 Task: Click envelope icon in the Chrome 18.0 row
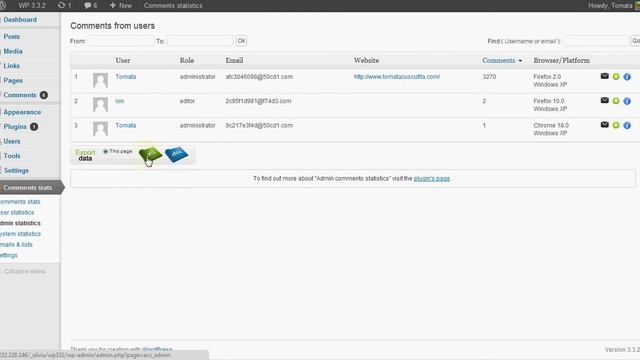pyautogui.click(x=604, y=125)
